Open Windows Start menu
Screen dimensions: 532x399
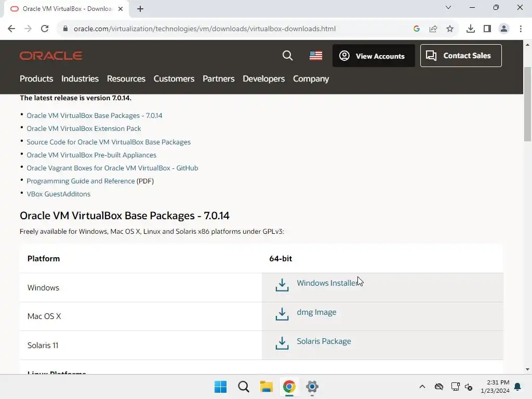click(220, 387)
